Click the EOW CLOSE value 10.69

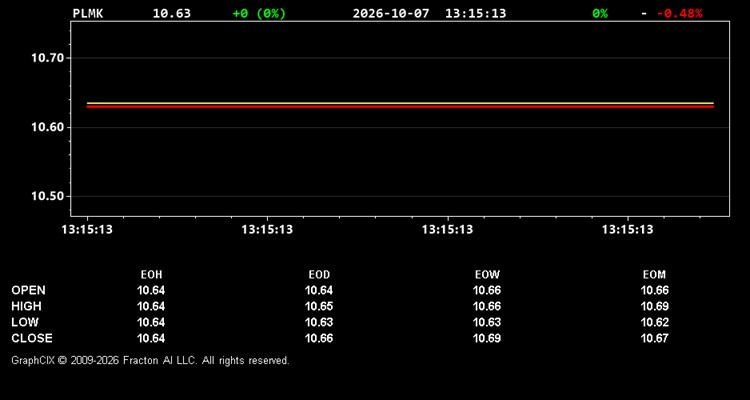487,338
